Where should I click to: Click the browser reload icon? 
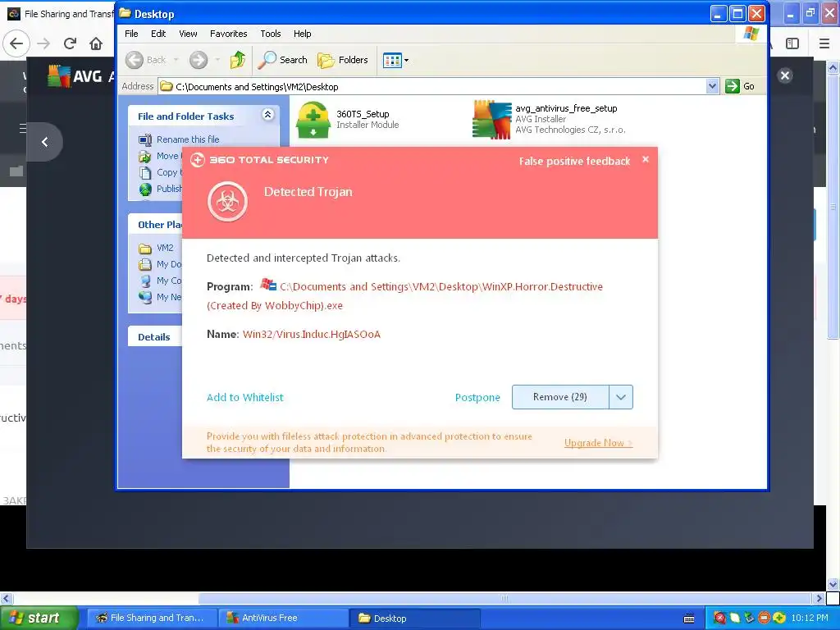70,43
